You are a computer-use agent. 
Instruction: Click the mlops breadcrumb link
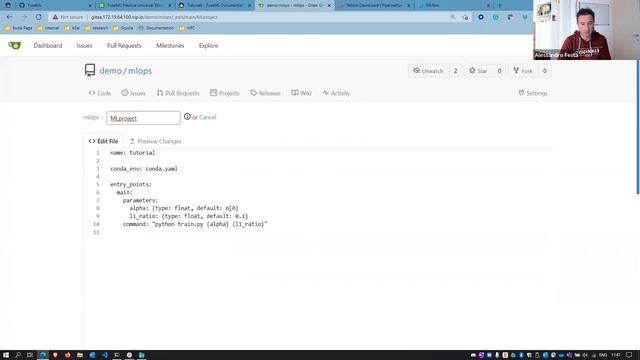(91, 118)
